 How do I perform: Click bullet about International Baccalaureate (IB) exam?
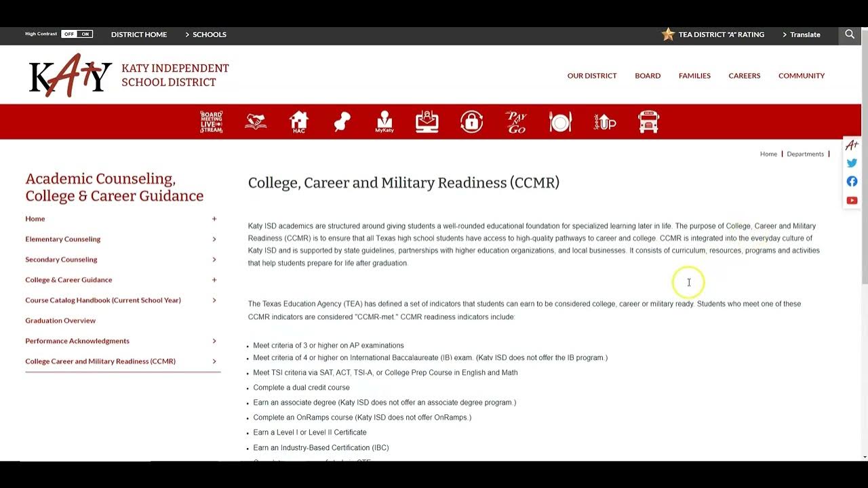[x=430, y=358]
